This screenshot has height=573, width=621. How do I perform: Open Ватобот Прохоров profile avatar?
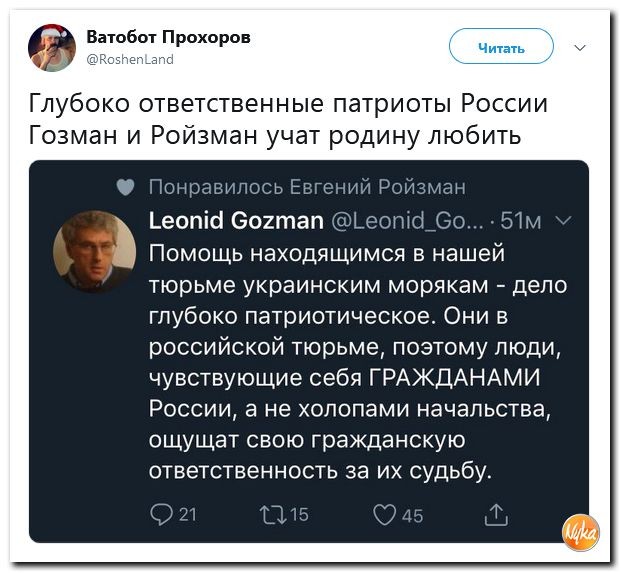(x=52, y=48)
